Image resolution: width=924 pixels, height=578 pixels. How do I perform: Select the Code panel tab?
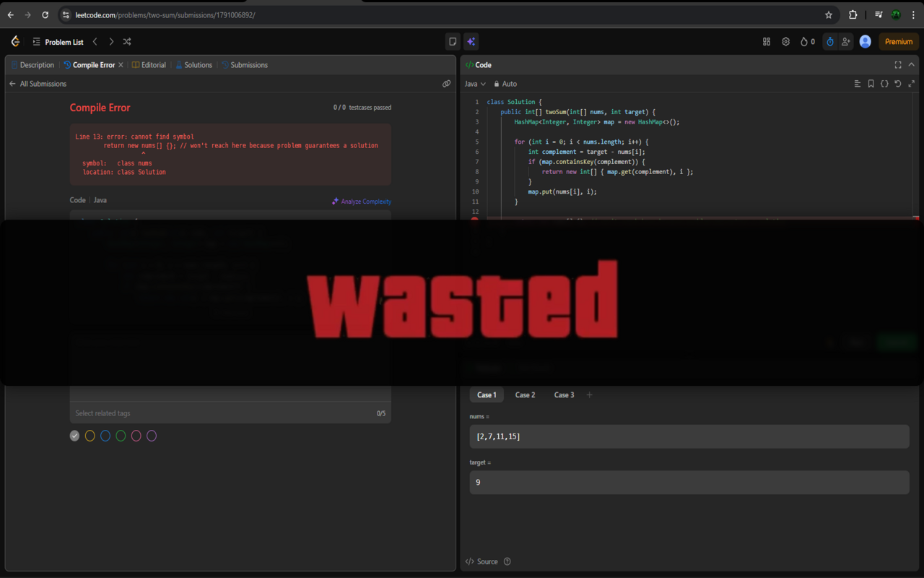pos(478,65)
